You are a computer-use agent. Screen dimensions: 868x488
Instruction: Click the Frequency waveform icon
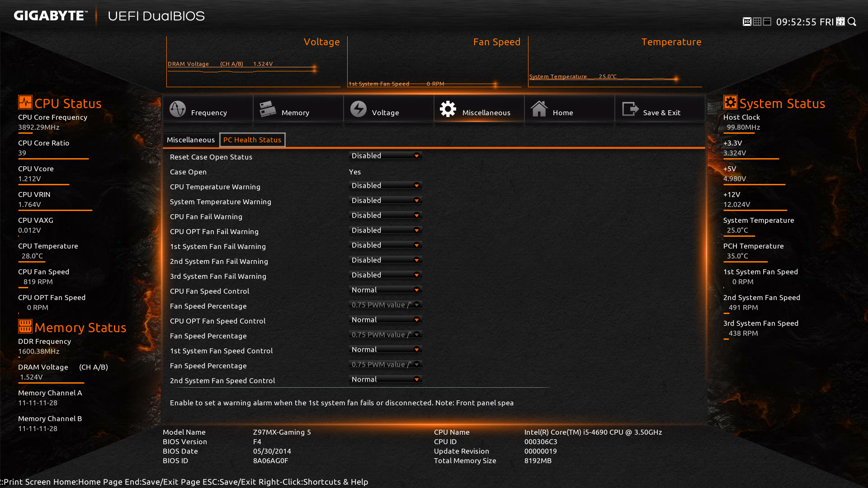pos(178,109)
